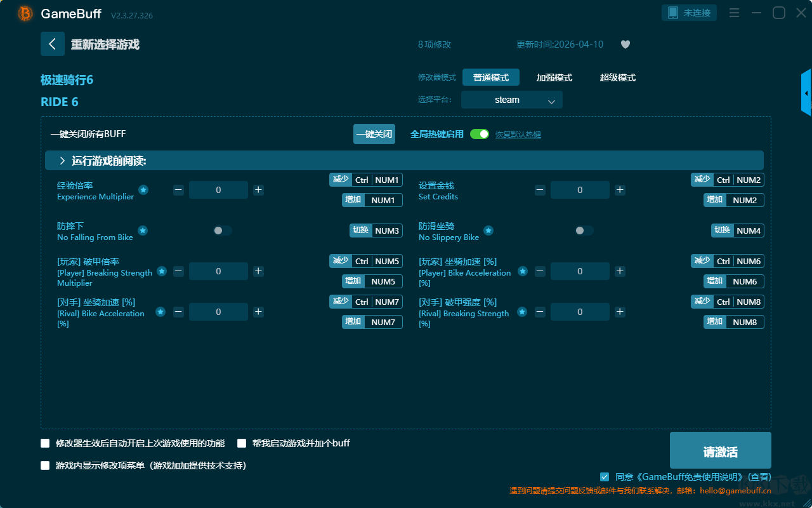Decrease [对手] 破甲强度 with minus button
Image resolution: width=812 pixels, height=508 pixels.
[540, 312]
